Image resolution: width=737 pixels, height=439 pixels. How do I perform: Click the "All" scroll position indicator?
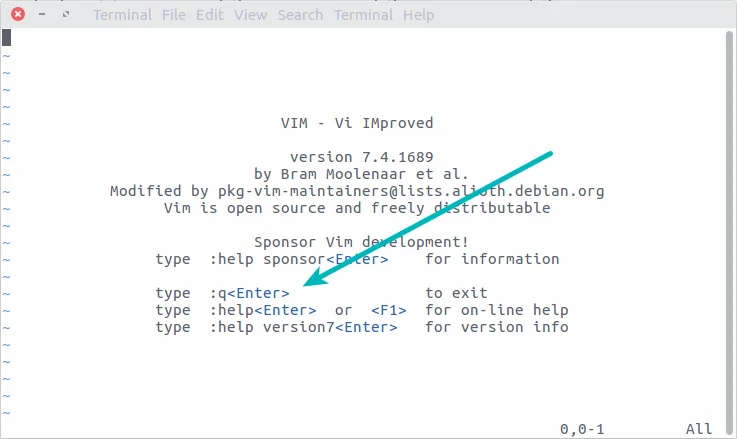coord(699,429)
